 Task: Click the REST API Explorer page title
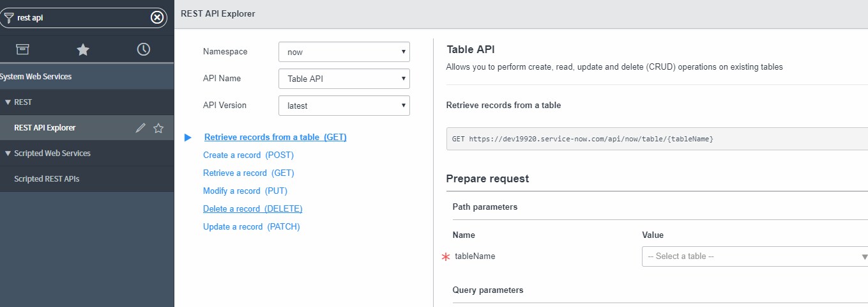218,13
